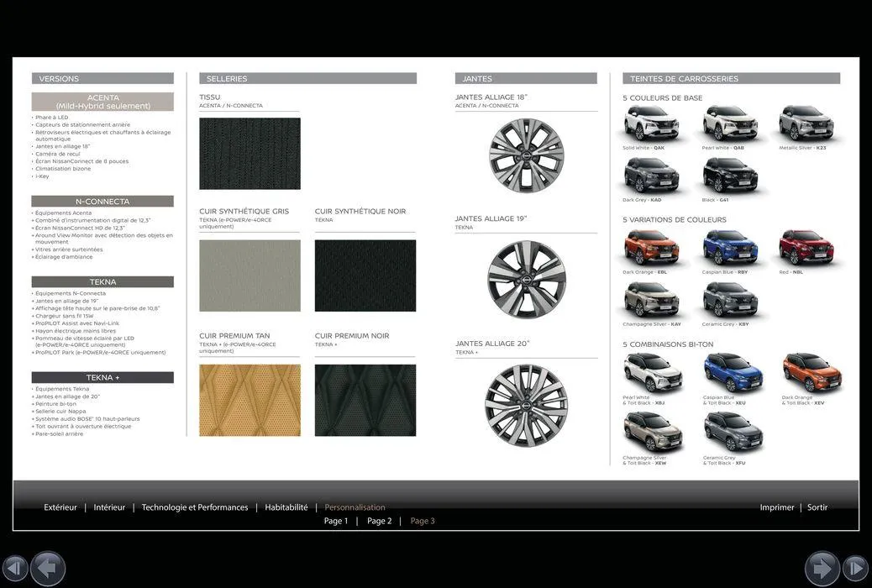Pick the Dark Orange EBL car image
The image size is (872, 588).
[651, 248]
